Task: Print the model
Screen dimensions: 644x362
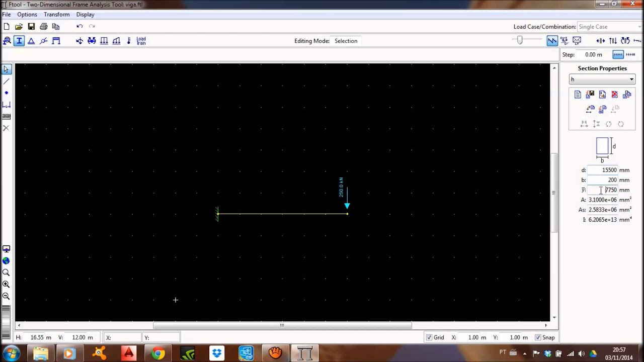Action: [x=44, y=26]
